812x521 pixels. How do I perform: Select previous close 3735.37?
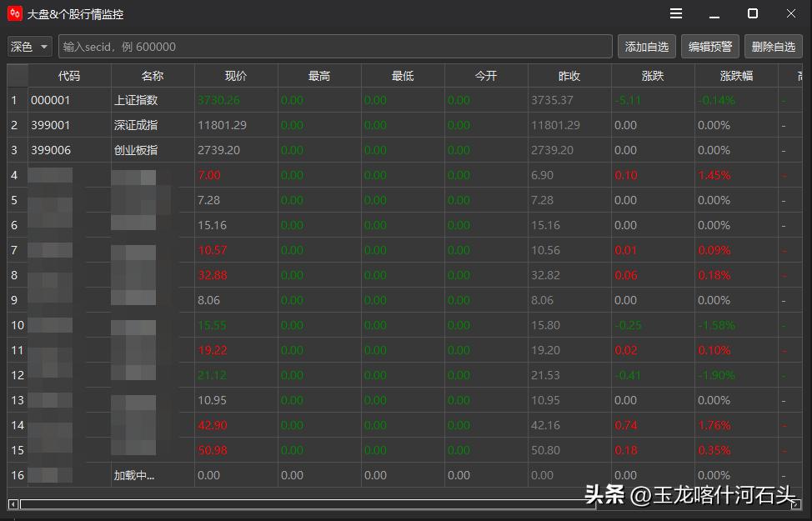point(569,100)
